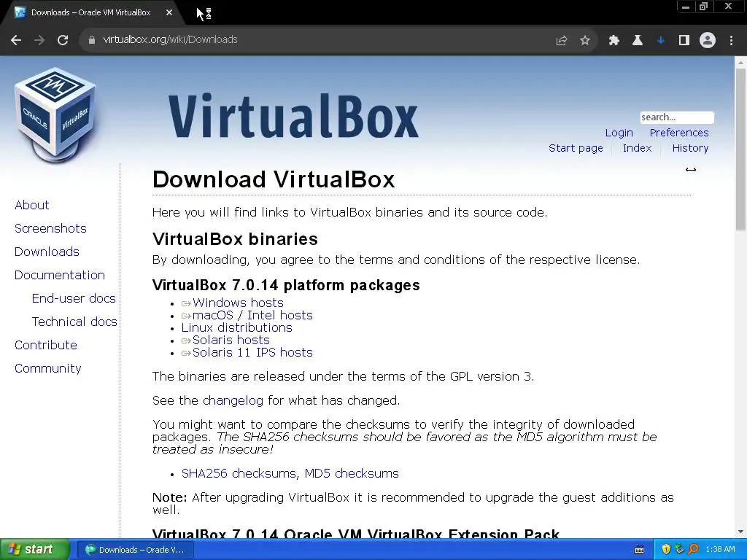Open End-user docs sidebar link
This screenshot has width=747, height=560.
coord(74,298)
